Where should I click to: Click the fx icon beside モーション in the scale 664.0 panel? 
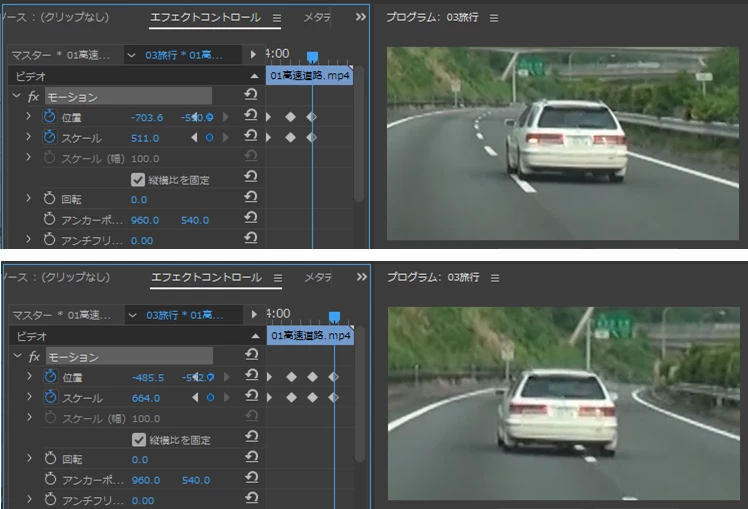tap(34, 357)
